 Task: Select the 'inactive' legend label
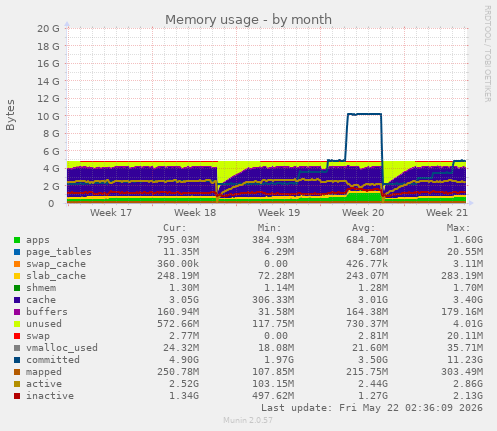coord(50,396)
